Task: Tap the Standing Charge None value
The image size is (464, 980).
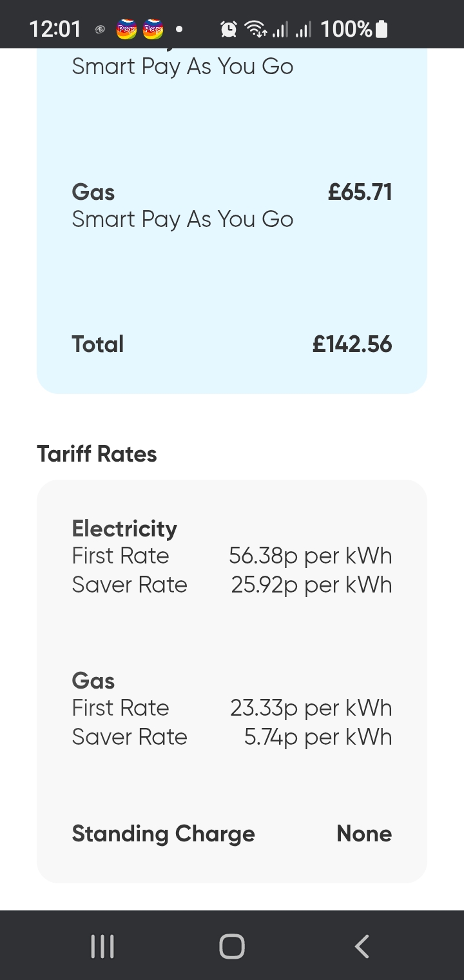Action: click(364, 834)
